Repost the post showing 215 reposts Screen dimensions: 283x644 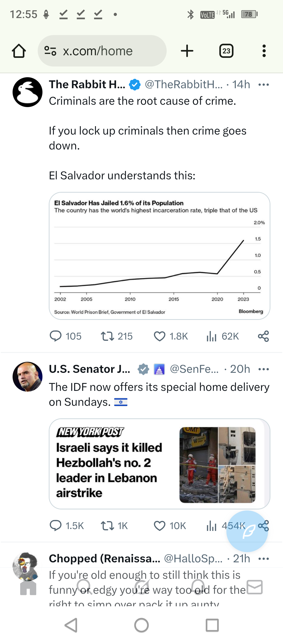(107, 336)
